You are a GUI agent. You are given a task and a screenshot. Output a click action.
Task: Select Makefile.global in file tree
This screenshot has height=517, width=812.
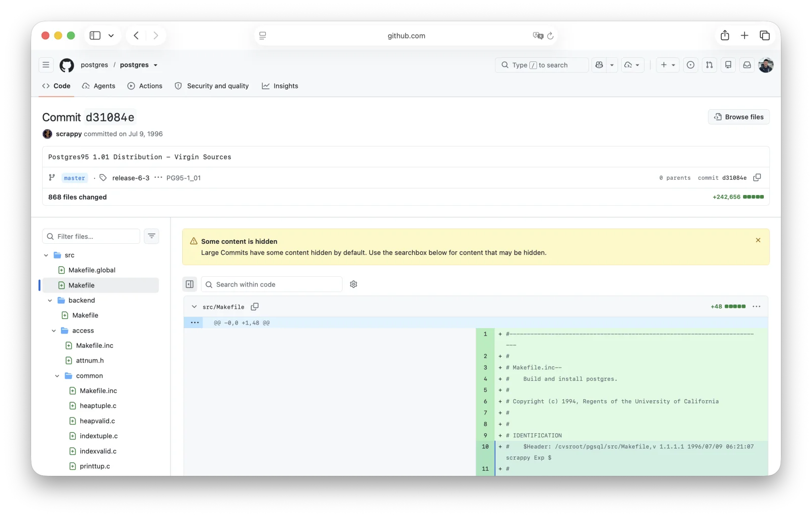pyautogui.click(x=92, y=270)
